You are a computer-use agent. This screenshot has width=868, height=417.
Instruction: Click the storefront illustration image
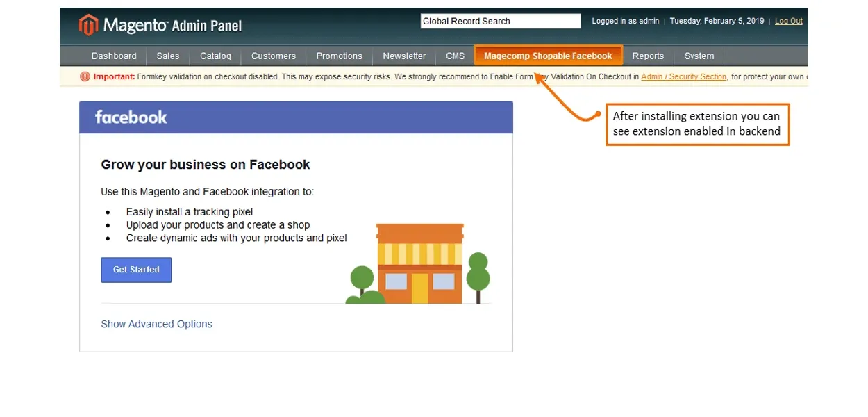pyautogui.click(x=419, y=263)
